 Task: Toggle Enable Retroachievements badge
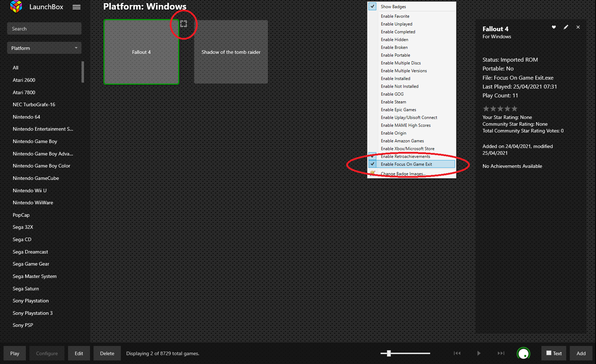[x=372, y=156]
